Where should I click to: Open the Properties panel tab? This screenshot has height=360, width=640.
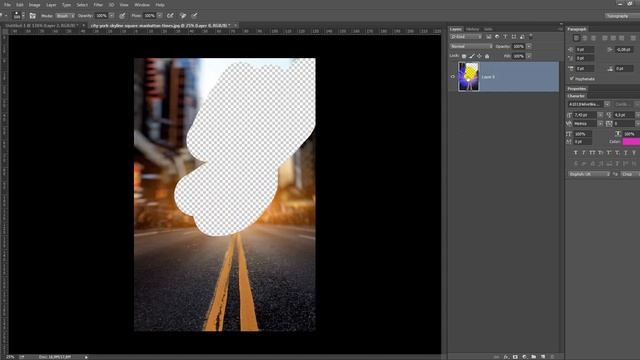pos(577,89)
